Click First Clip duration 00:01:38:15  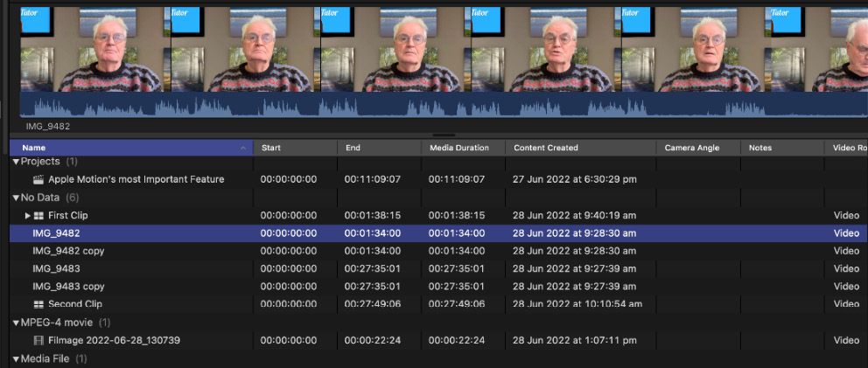(x=457, y=215)
